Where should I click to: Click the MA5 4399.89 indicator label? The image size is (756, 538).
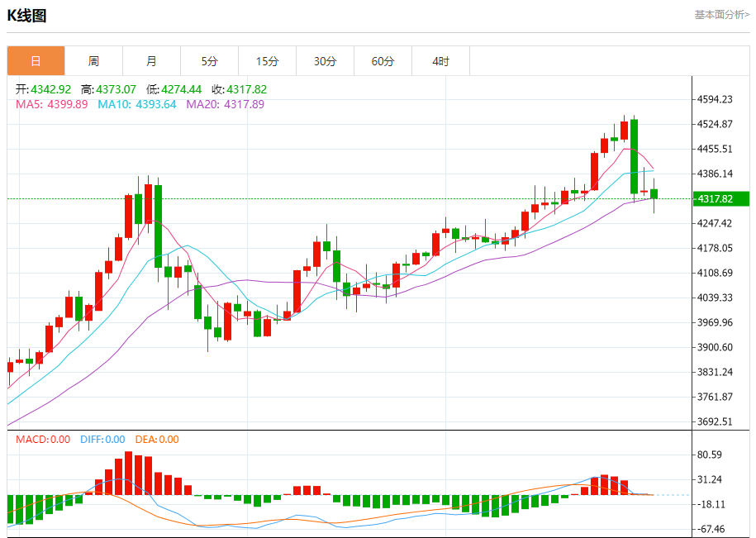click(x=51, y=104)
